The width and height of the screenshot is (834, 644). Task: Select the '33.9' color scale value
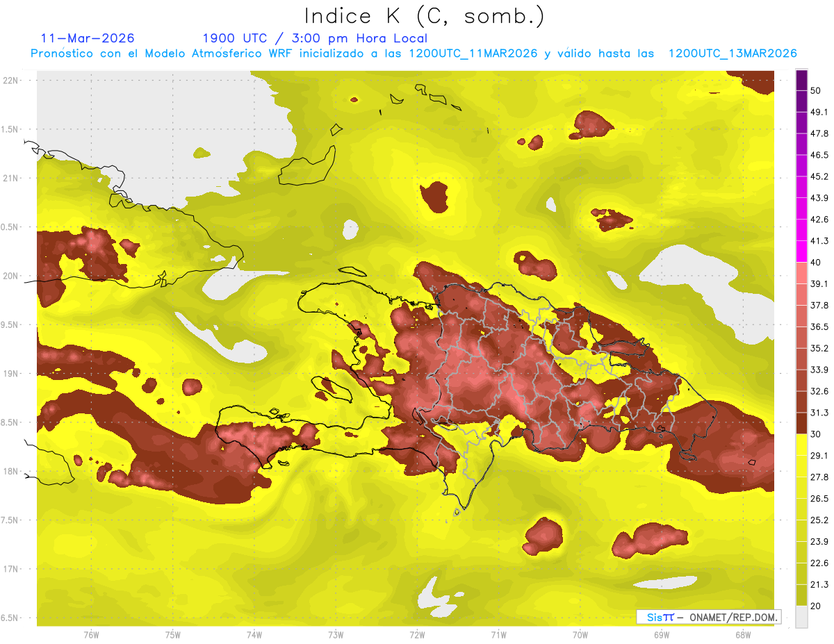[x=819, y=370]
